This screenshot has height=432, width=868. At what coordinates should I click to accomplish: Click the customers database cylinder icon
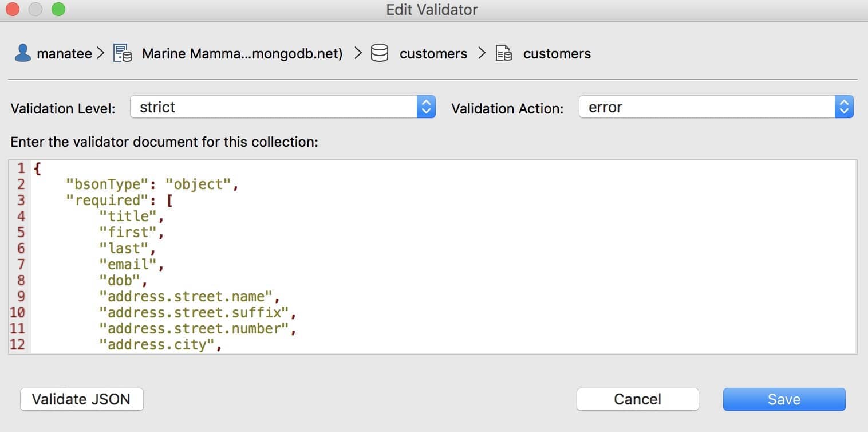[380, 53]
